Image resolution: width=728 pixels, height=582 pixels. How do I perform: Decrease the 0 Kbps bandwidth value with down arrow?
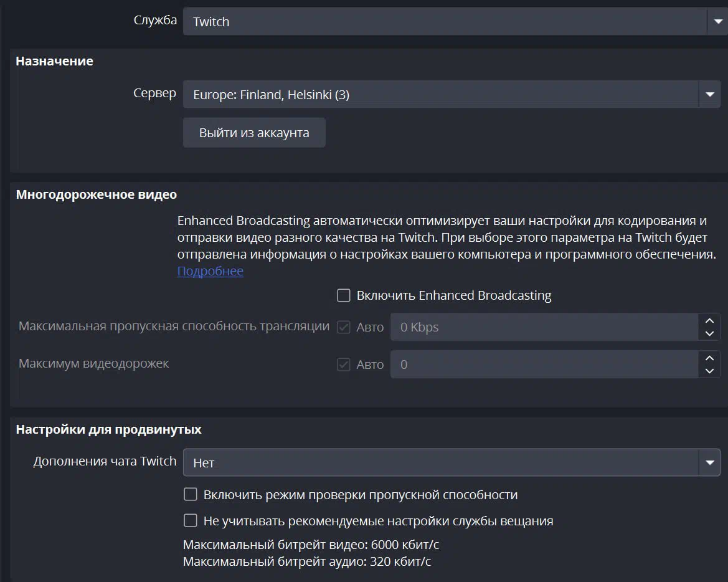point(709,333)
